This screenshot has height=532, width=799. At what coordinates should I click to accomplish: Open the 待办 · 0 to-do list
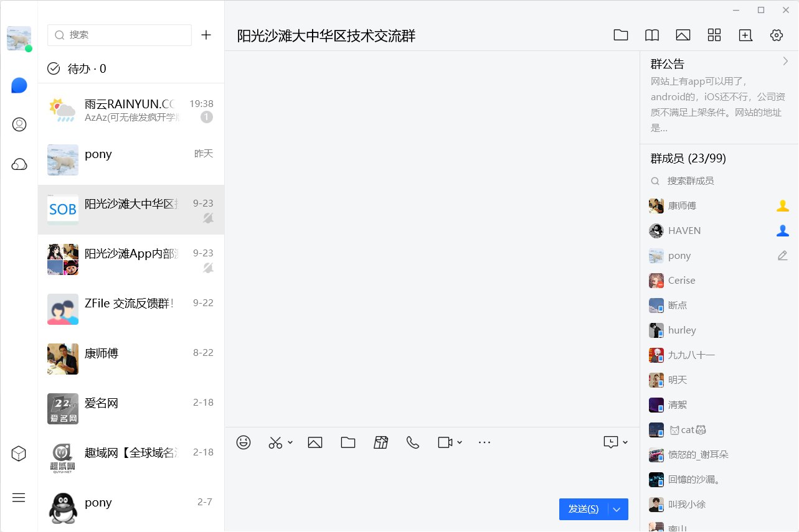[77, 68]
